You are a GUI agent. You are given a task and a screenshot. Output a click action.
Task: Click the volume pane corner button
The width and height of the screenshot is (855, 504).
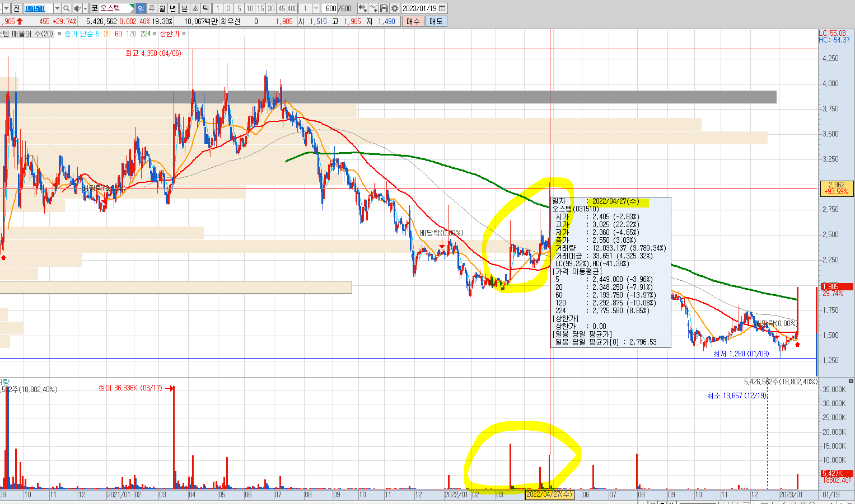(x=851, y=381)
